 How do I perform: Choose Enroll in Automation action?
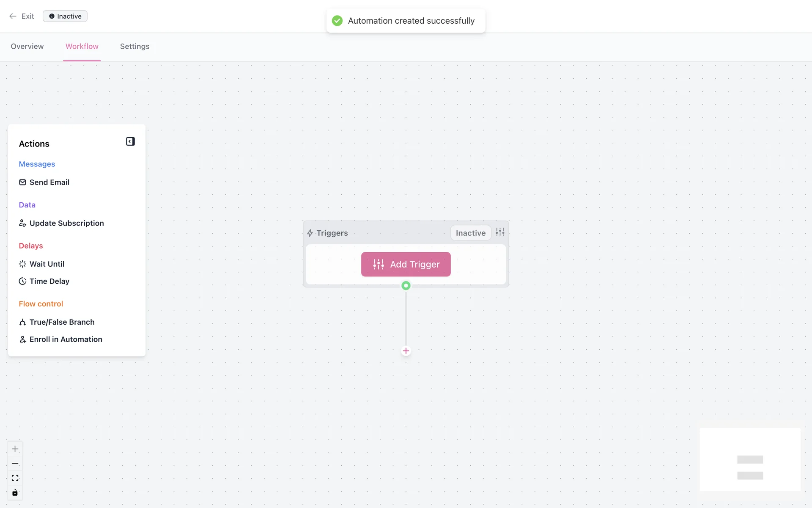point(66,340)
